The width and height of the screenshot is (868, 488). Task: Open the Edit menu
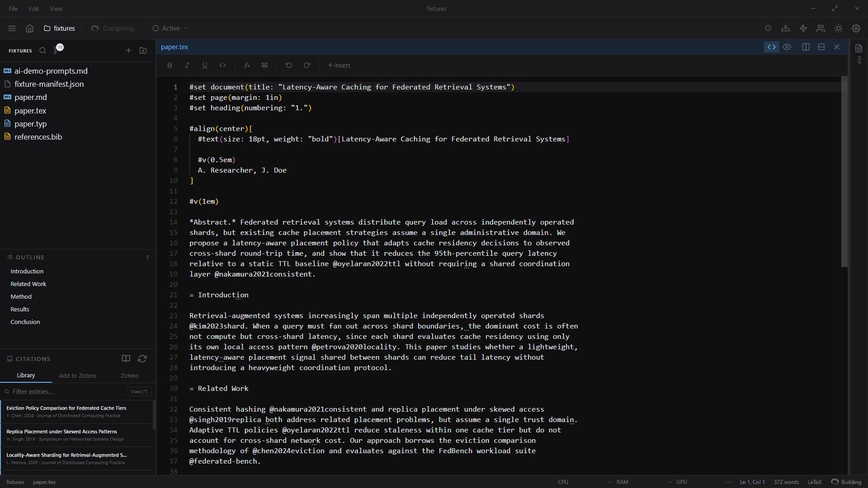tap(34, 9)
